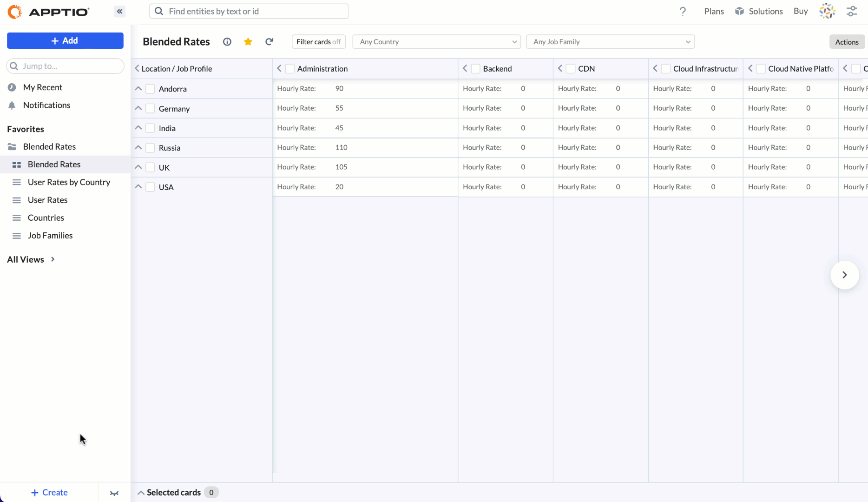Select the Administration column checkbox

(x=289, y=68)
